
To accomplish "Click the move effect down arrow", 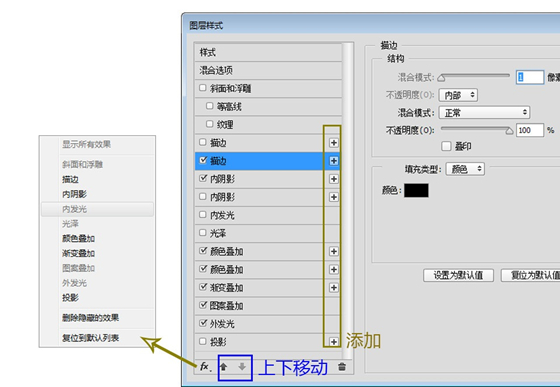I will tap(242, 367).
